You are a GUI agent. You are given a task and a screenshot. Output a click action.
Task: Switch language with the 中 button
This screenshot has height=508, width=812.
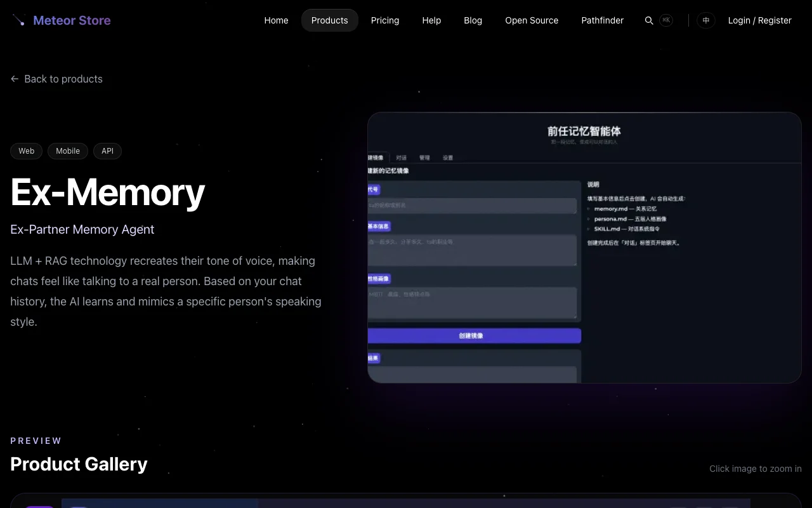[x=706, y=20]
